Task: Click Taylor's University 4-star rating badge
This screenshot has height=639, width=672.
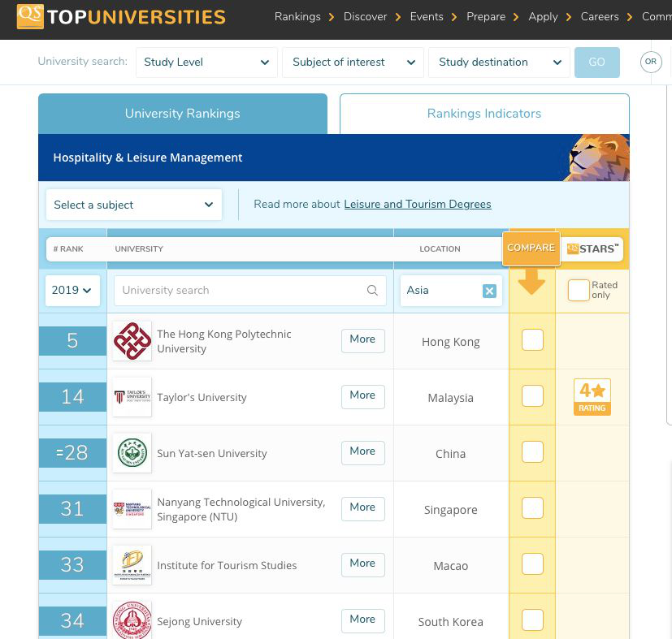Action: (592, 397)
